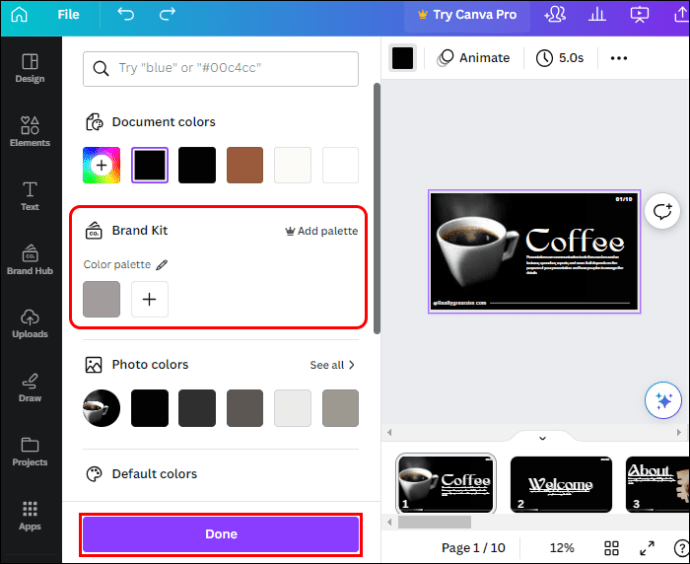Open the more options ellipsis menu
The image size is (690, 564).
point(619,58)
